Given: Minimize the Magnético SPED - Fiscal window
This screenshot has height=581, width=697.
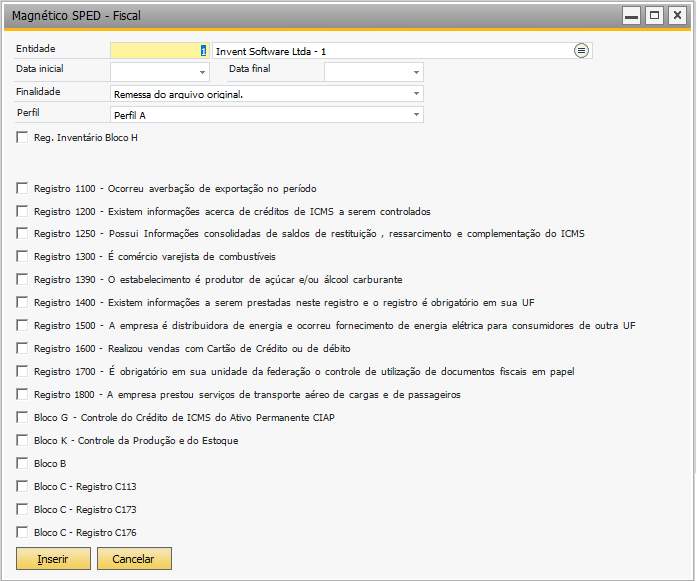Looking at the screenshot, I should [631, 16].
